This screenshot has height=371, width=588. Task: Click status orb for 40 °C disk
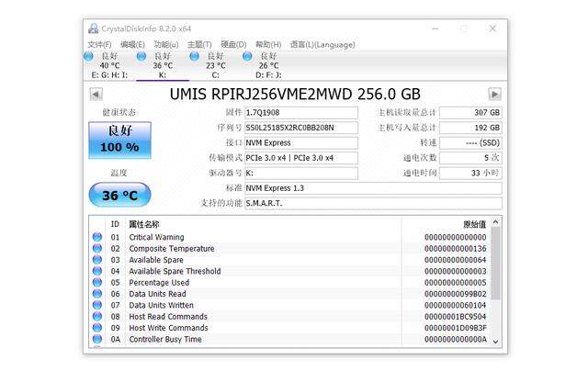coord(88,57)
